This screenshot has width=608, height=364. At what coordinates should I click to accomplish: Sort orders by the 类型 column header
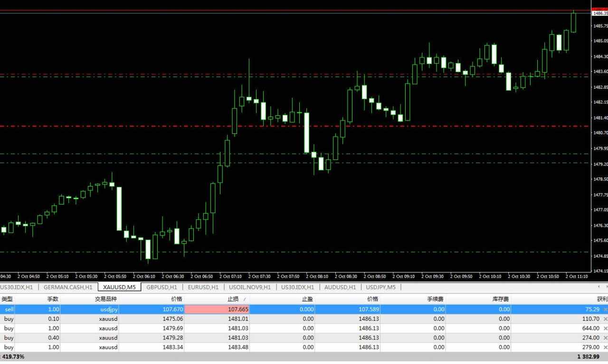coord(7,299)
